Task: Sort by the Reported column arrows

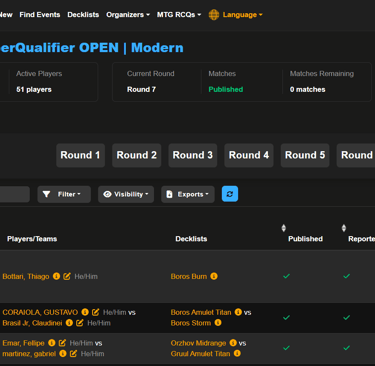Action: click(x=344, y=228)
